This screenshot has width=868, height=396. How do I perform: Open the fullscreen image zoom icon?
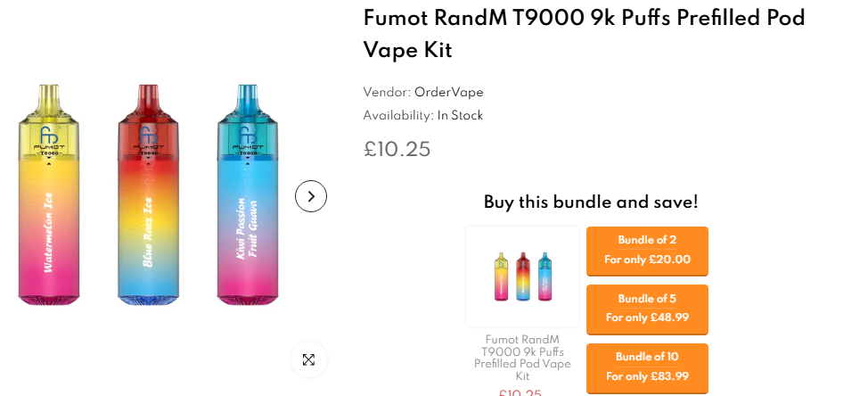coord(308,359)
